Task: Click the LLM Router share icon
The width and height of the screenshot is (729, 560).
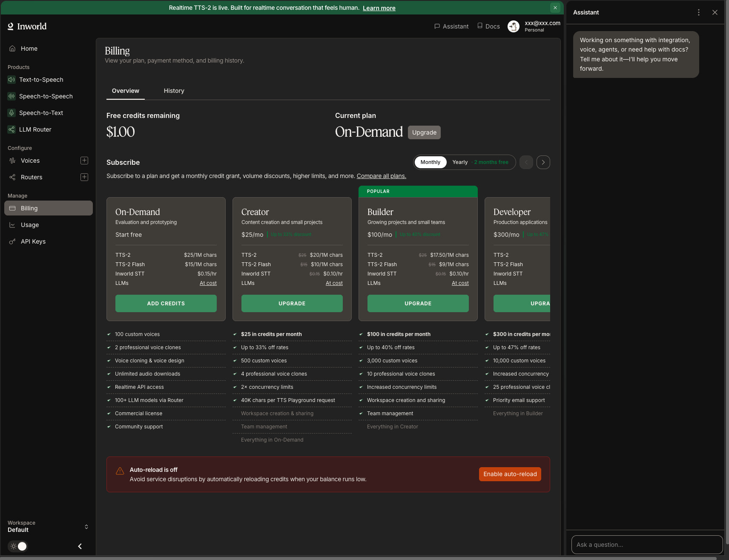Action: pos(11,129)
